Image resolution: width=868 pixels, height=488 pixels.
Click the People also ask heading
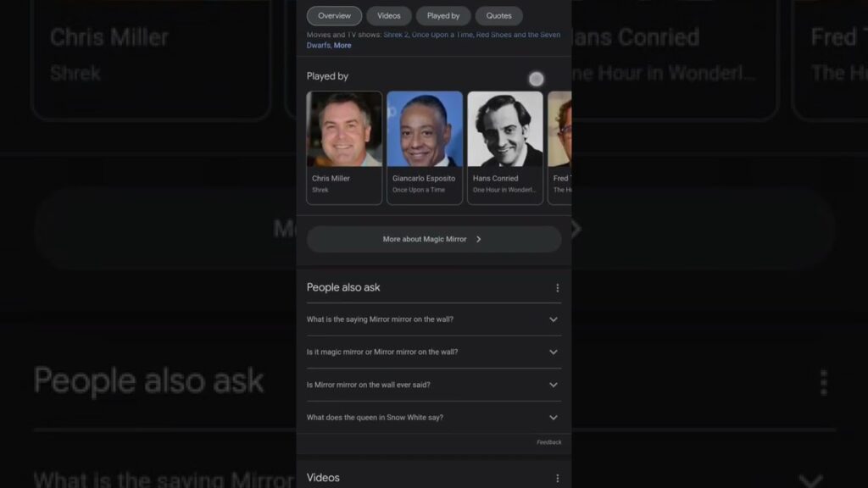[343, 287]
